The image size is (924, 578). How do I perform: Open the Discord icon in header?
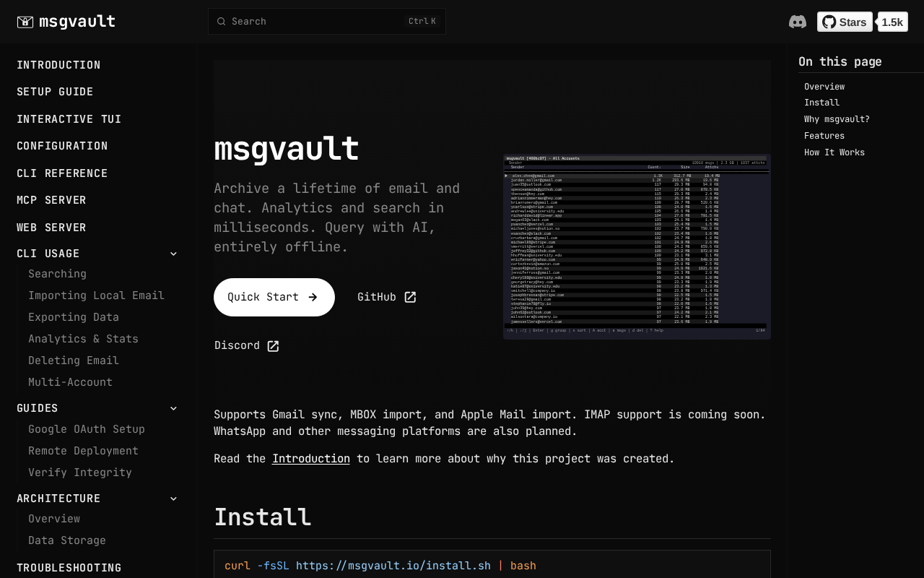coord(798,22)
